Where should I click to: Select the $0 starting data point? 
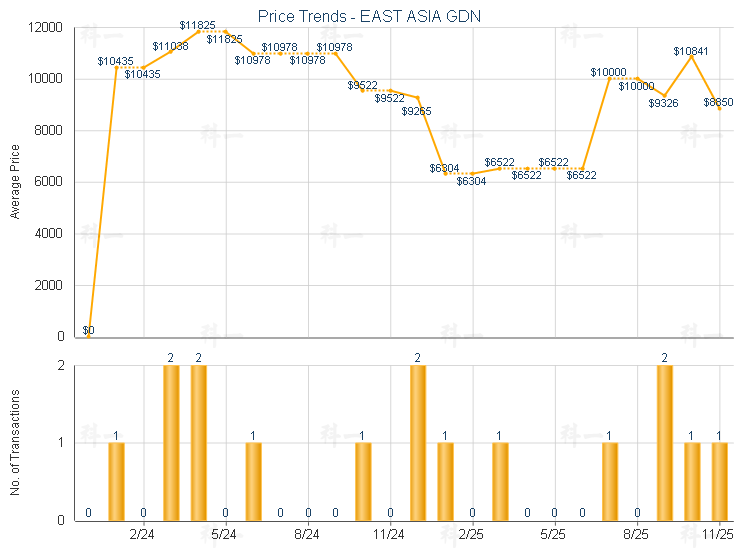point(89,336)
